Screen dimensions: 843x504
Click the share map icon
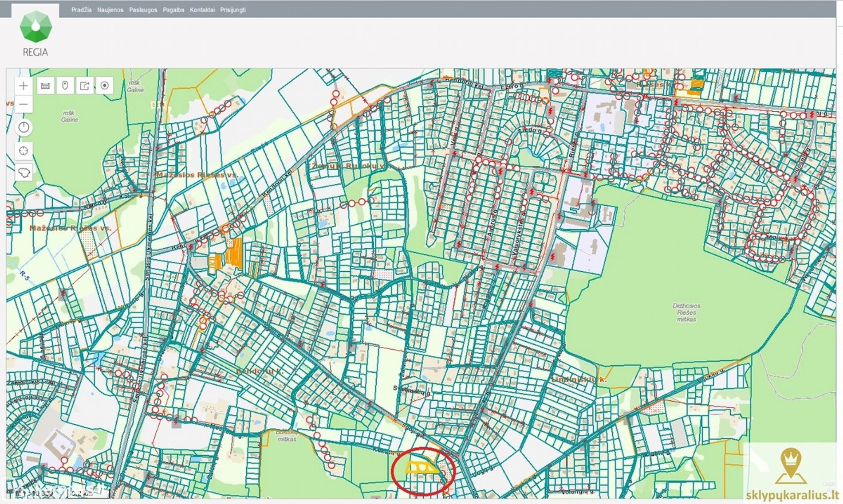pyautogui.click(x=85, y=86)
